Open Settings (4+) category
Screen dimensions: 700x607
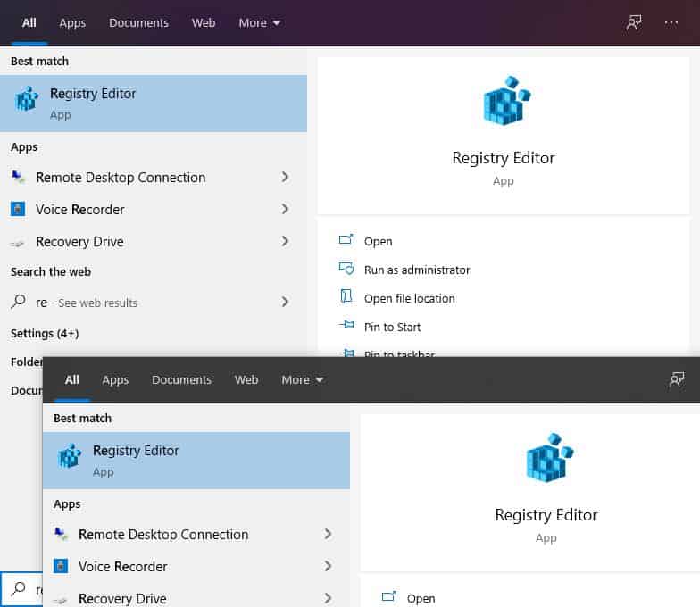click(x=45, y=334)
